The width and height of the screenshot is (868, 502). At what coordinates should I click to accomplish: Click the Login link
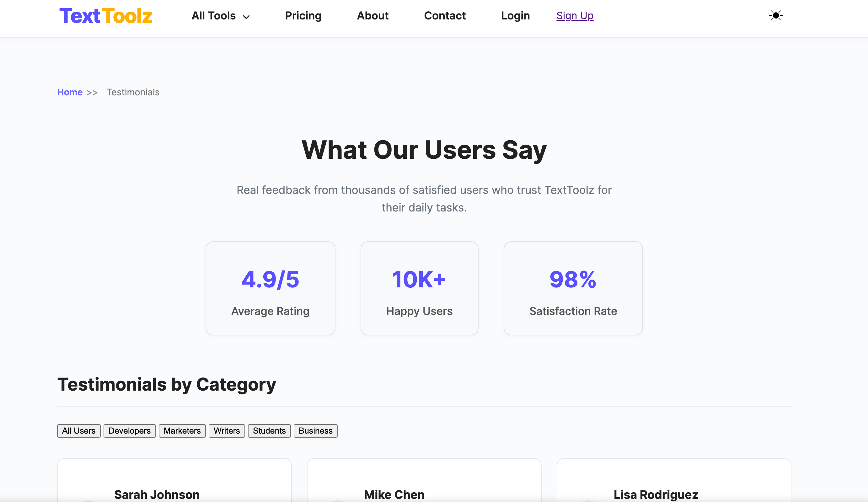[515, 15]
